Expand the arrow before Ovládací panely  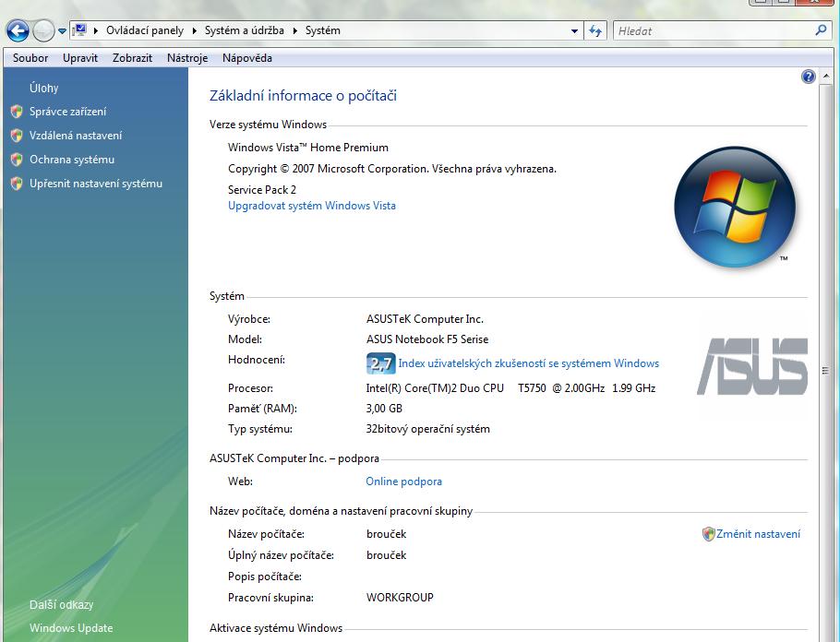pyautogui.click(x=96, y=31)
